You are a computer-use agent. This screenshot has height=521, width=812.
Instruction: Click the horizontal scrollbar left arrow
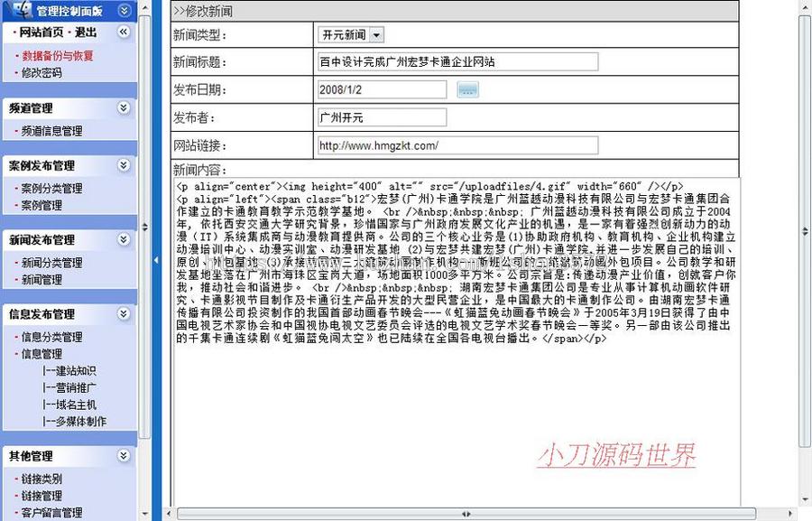click(169, 514)
